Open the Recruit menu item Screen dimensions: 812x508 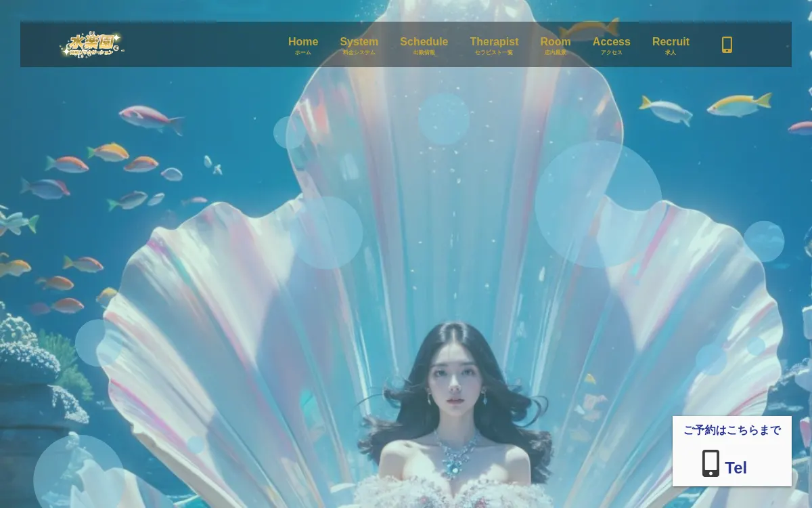tap(671, 45)
